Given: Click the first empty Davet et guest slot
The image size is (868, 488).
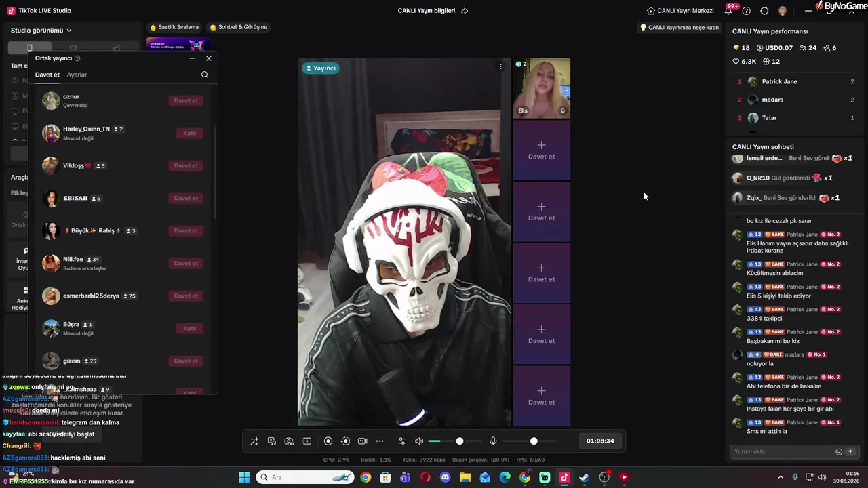Looking at the screenshot, I should tap(541, 150).
